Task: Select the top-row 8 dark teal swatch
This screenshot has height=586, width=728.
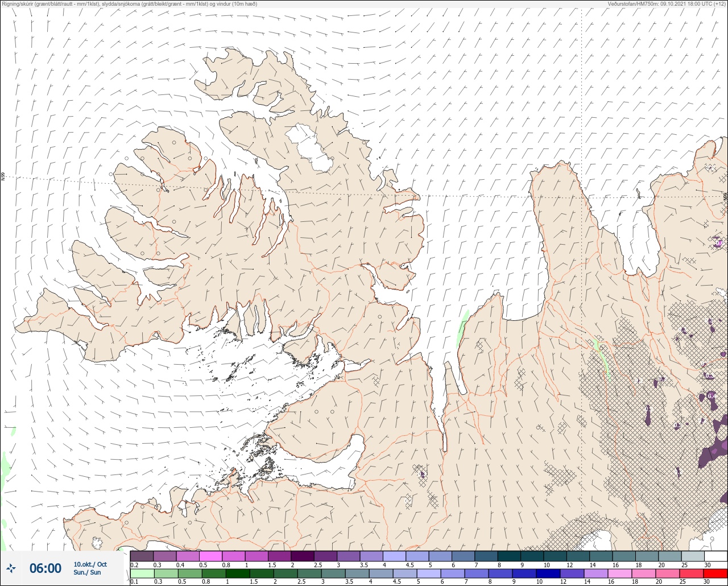Action: coord(509,556)
